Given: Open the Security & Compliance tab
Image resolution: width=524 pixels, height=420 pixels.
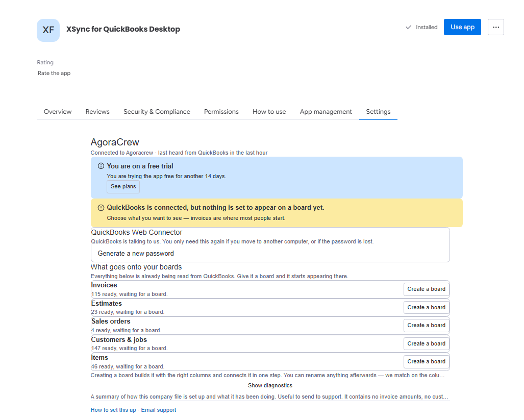Looking at the screenshot, I should [157, 112].
